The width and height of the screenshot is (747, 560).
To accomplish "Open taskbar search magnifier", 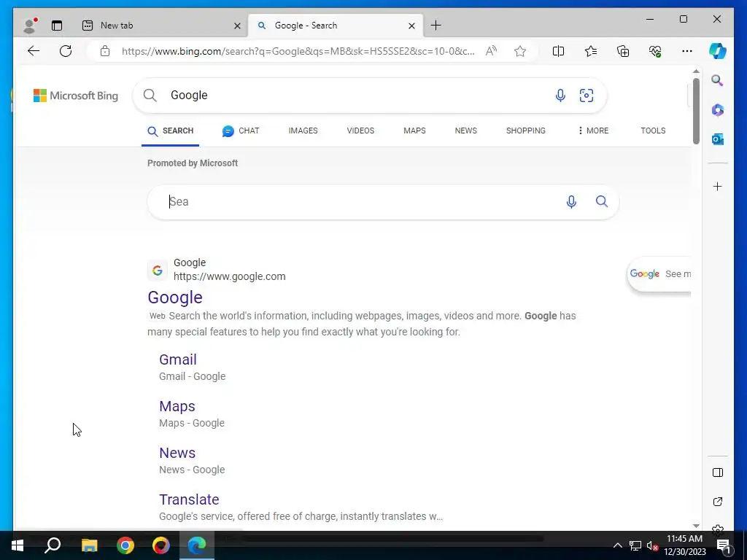I will click(x=53, y=545).
